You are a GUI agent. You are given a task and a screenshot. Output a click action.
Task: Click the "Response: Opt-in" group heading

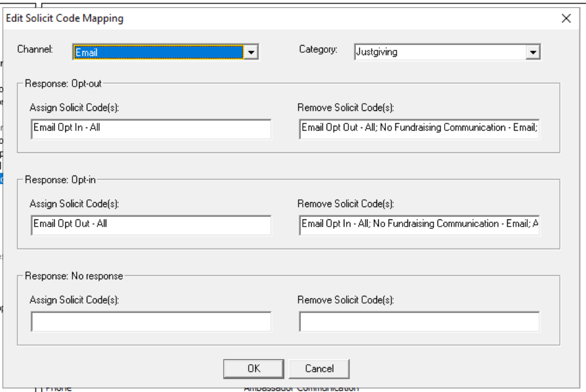point(61,180)
